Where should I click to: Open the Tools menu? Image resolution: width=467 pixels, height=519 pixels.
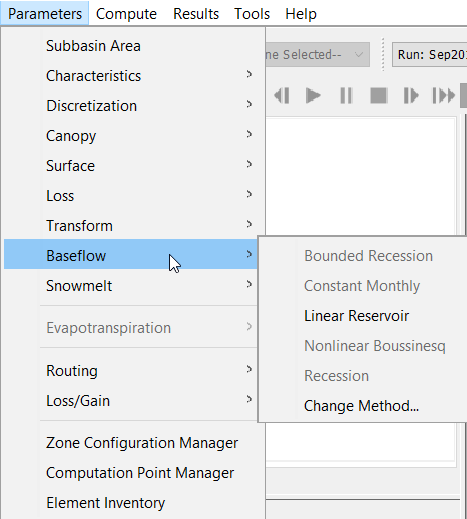pos(252,14)
